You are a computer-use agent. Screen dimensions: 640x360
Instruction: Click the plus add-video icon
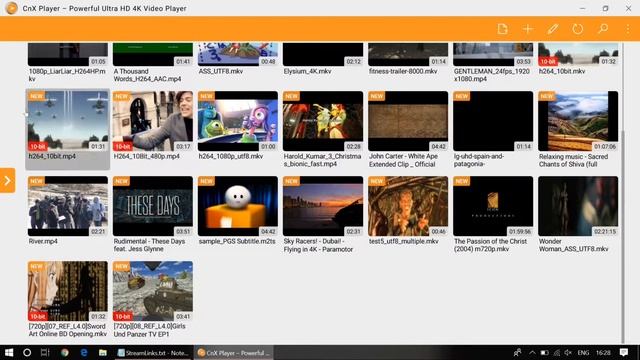click(x=528, y=29)
